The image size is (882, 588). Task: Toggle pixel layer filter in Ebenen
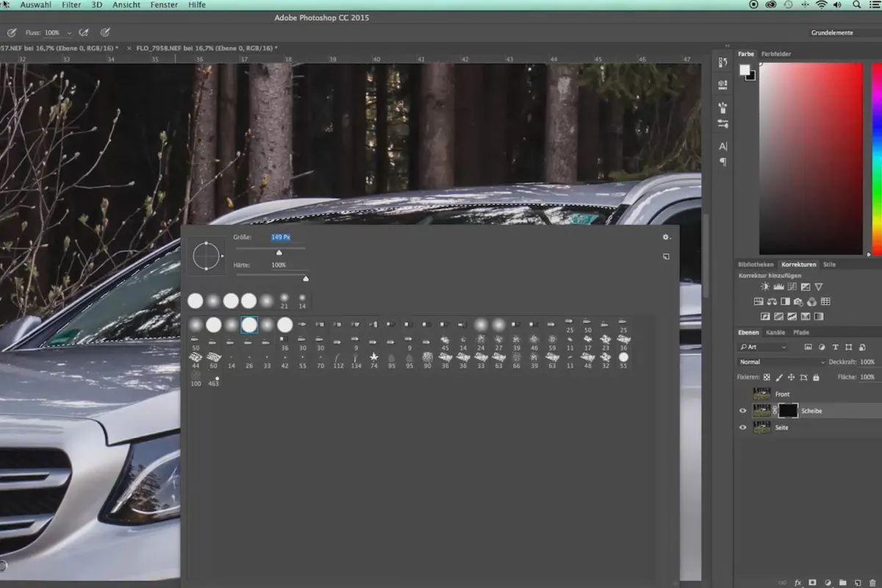pyautogui.click(x=808, y=347)
